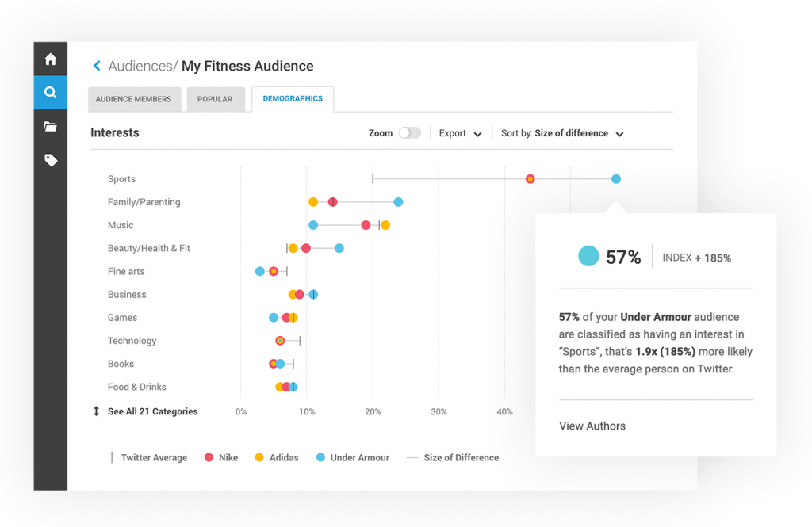812x527 pixels.
Task: Select the Search icon in the sidebar
Action: (x=50, y=93)
